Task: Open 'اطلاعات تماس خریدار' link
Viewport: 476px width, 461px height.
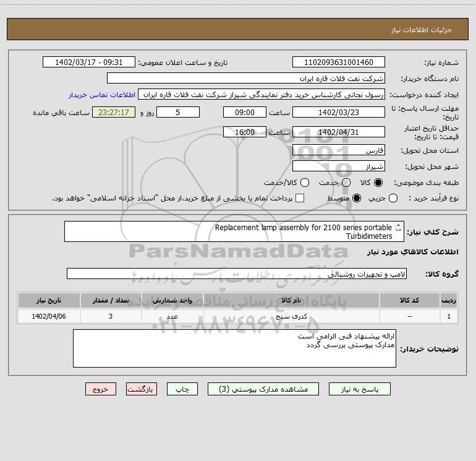Action: (x=102, y=95)
